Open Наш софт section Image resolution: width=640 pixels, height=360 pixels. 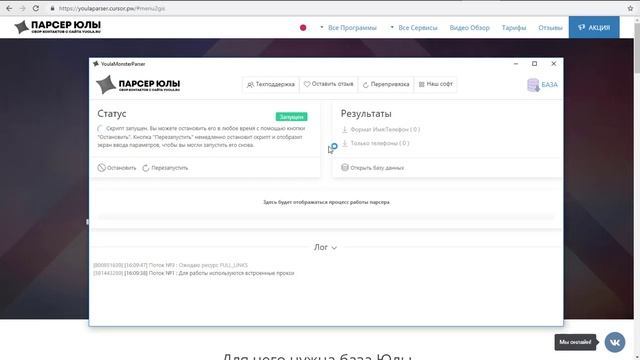[436, 84]
